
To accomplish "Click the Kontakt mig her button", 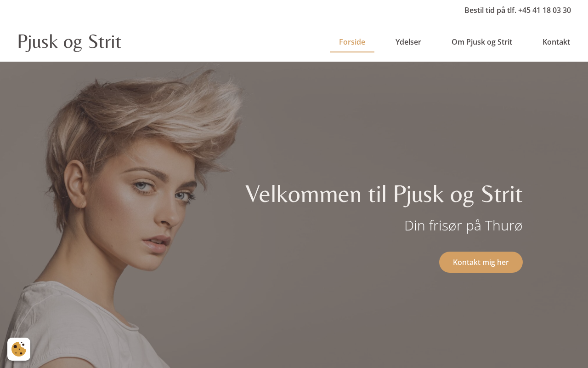I will [x=481, y=262].
